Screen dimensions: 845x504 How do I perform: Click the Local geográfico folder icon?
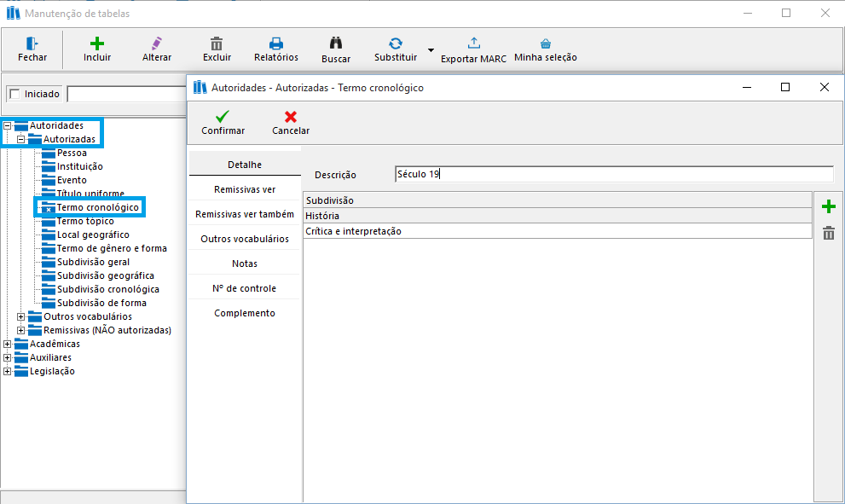click(49, 235)
